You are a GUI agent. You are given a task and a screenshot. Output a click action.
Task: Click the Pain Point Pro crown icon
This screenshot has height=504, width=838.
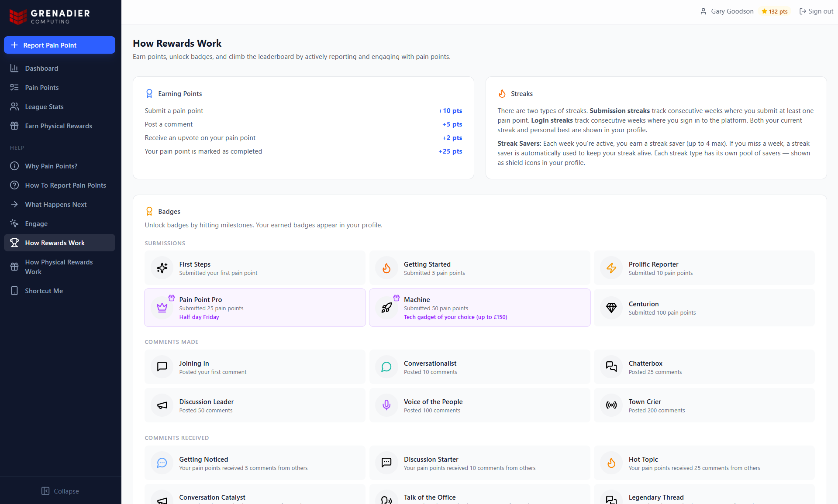tap(162, 308)
